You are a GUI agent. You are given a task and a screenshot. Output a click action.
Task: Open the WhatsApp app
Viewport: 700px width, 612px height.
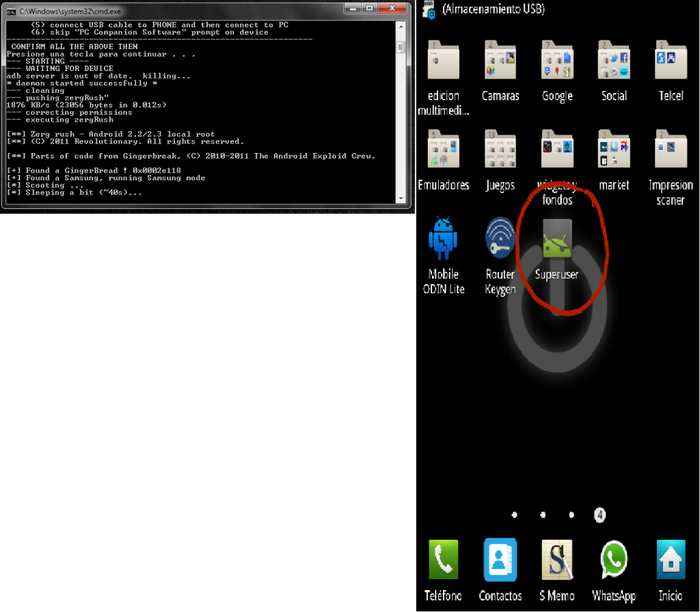tap(613, 561)
